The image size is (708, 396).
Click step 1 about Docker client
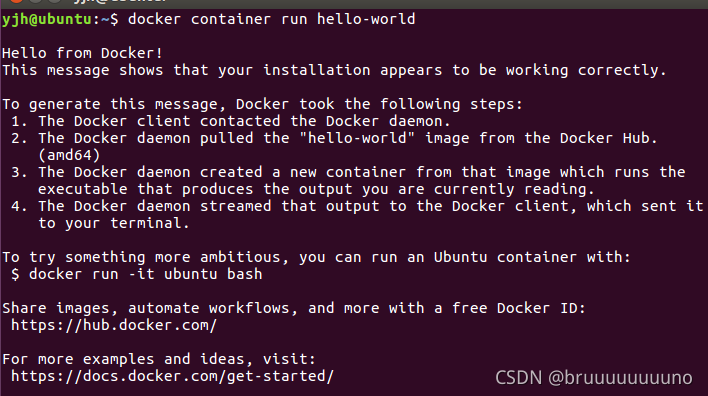(x=231, y=121)
